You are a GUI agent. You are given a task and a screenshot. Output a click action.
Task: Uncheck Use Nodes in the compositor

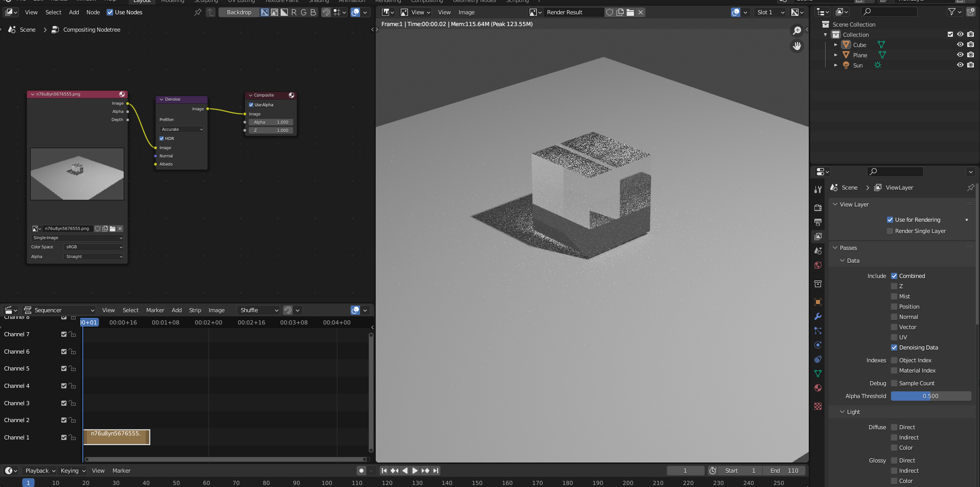click(110, 12)
